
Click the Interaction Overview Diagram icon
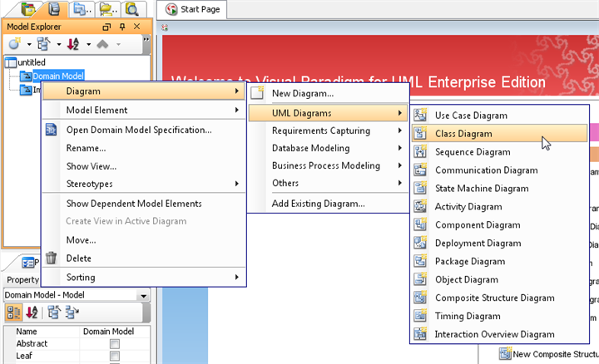click(x=420, y=334)
